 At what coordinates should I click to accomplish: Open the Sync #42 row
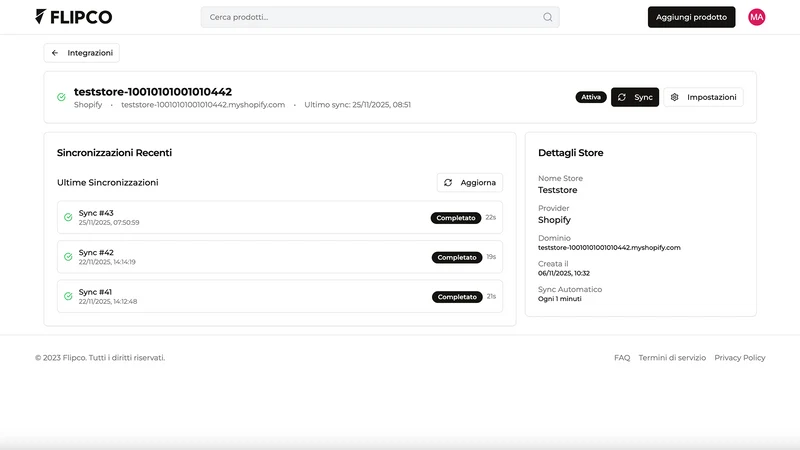(x=280, y=257)
